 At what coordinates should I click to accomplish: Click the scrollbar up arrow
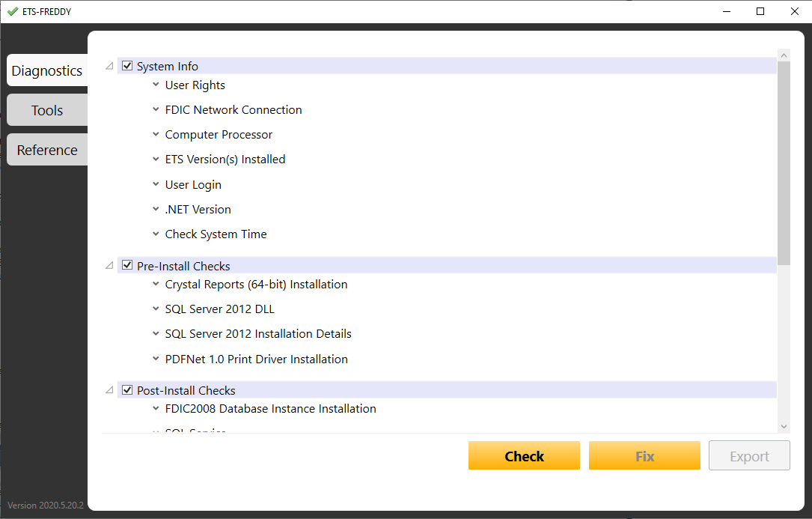click(784, 55)
